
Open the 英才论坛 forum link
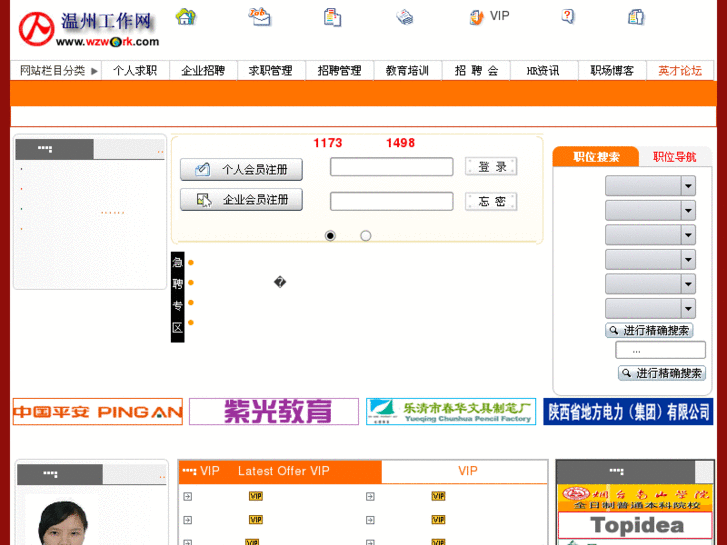click(x=680, y=71)
